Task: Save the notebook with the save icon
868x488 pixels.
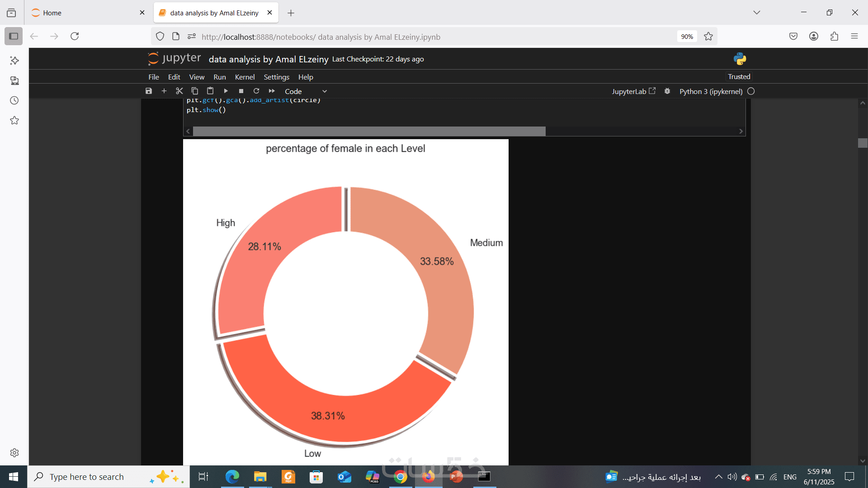Action: (x=149, y=91)
